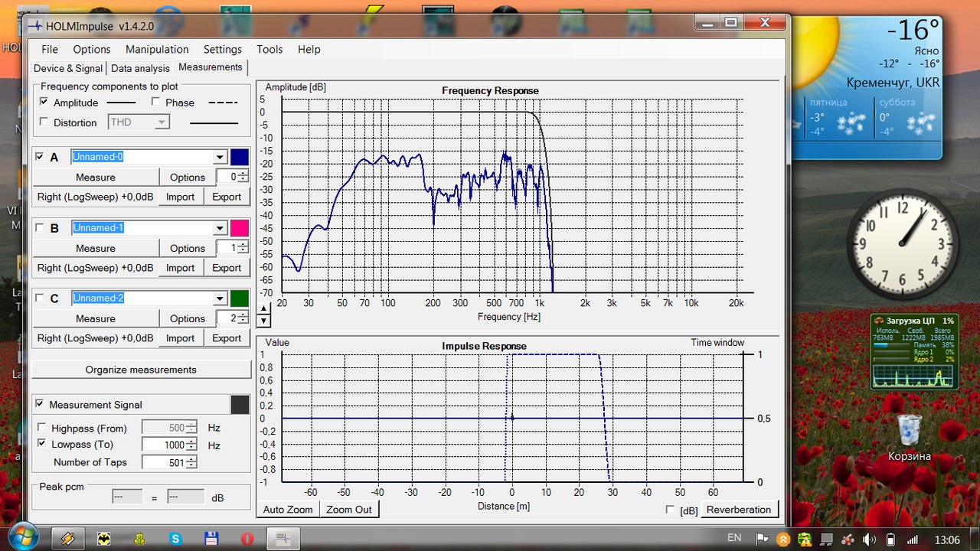Open the File menu
The image size is (980, 551).
(50, 49)
